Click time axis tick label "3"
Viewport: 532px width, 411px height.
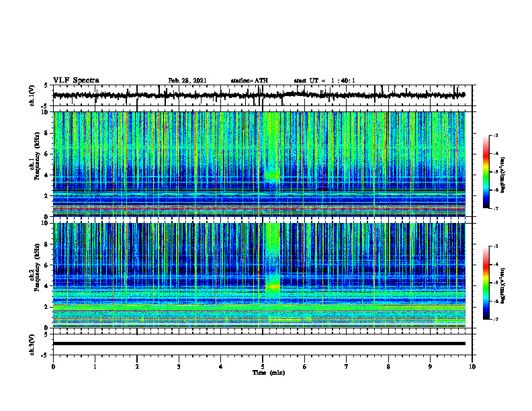point(179,367)
